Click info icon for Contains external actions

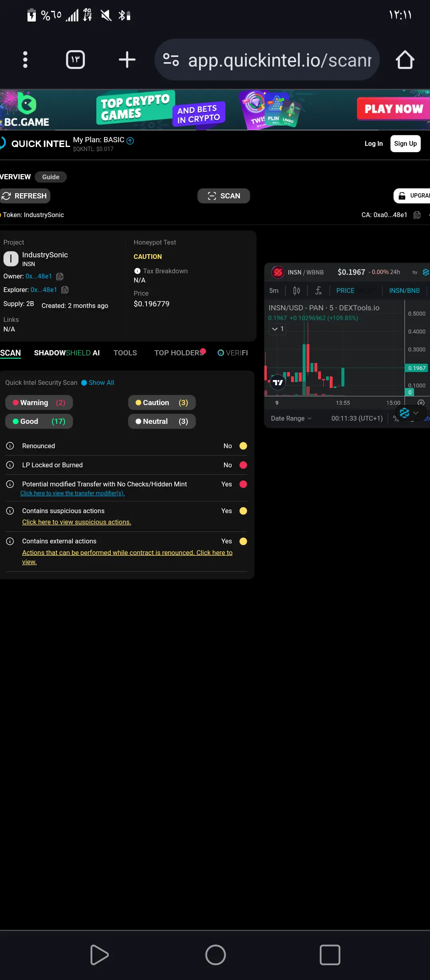10,541
